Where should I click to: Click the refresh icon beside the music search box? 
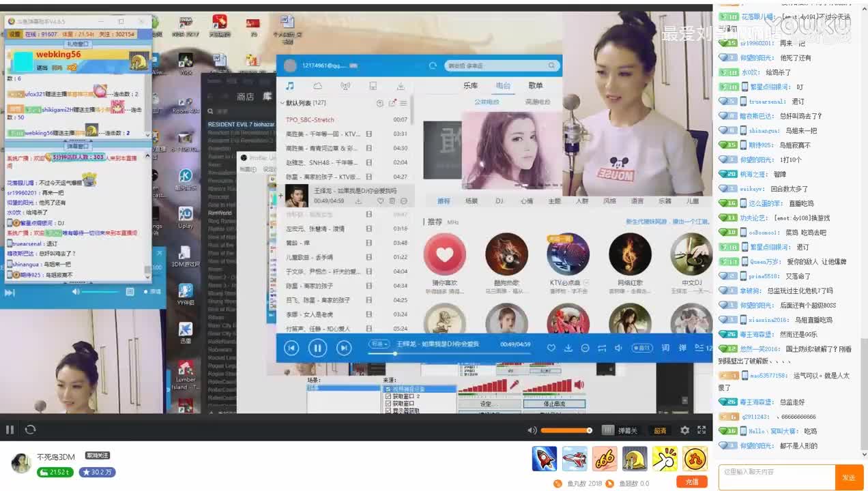point(433,65)
